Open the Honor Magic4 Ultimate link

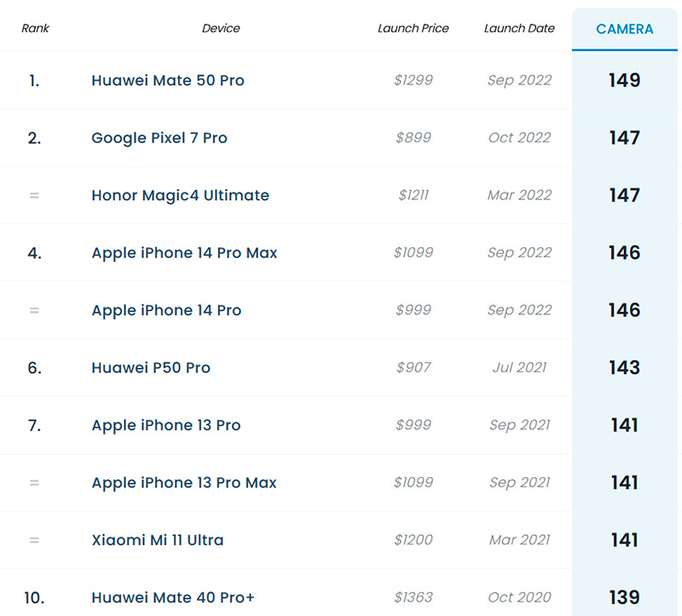pos(181,195)
